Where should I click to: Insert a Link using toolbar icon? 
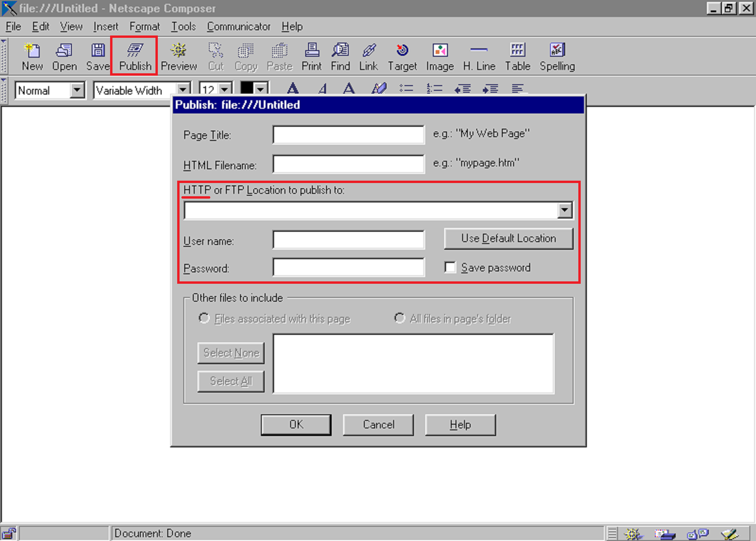[369, 56]
